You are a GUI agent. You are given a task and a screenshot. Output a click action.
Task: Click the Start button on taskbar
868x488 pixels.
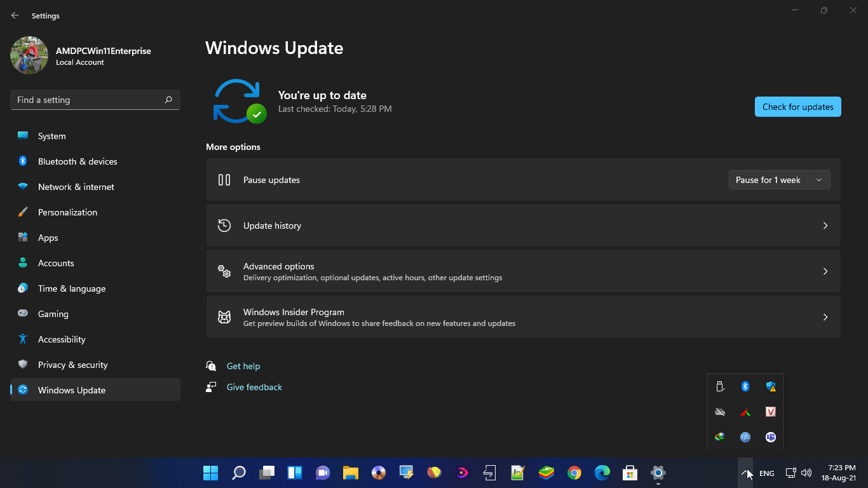click(x=210, y=473)
